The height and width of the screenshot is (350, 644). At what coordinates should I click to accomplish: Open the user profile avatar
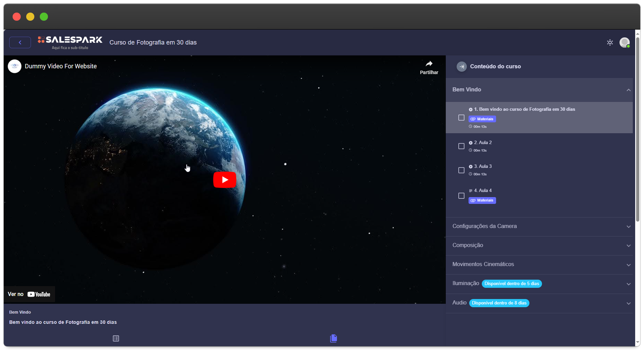(624, 42)
